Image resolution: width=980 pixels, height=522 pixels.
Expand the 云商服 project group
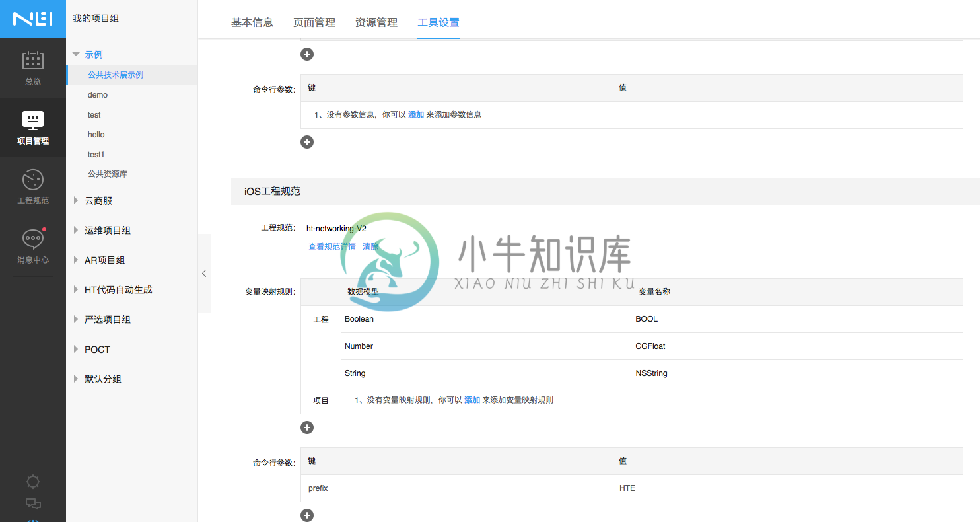[x=76, y=201]
